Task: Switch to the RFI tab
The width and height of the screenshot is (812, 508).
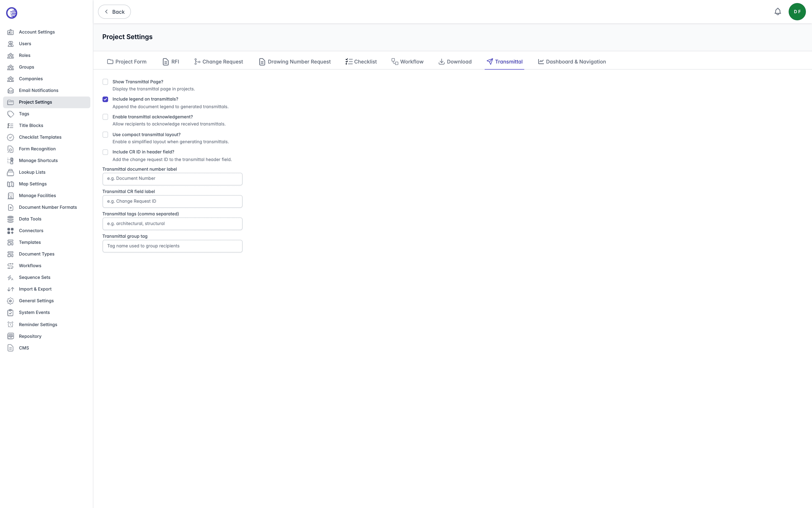Action: (x=171, y=62)
